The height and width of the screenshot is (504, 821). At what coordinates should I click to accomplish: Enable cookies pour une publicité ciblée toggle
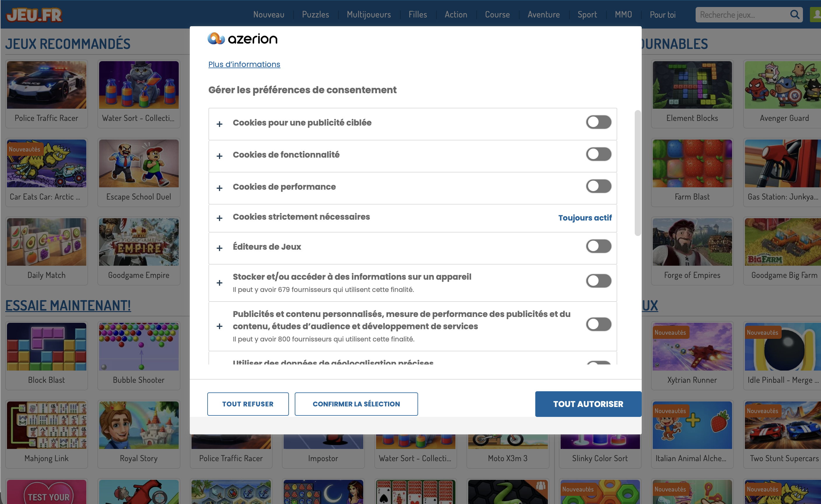pyautogui.click(x=599, y=122)
